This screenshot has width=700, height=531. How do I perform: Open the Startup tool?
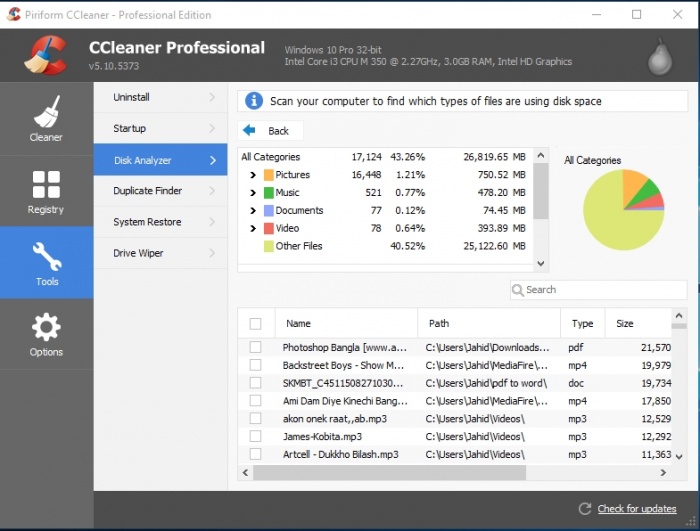coord(161,128)
